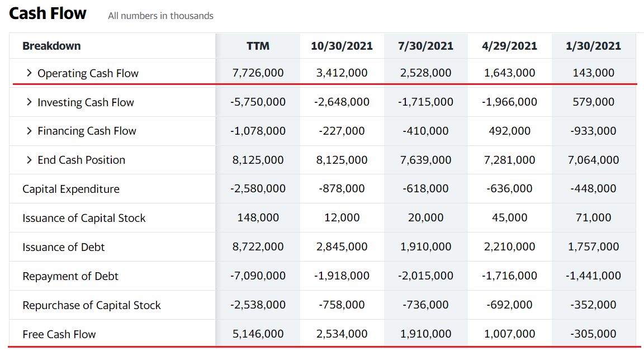Select the 7/30/2021 column header
644x351 pixels.
point(425,46)
